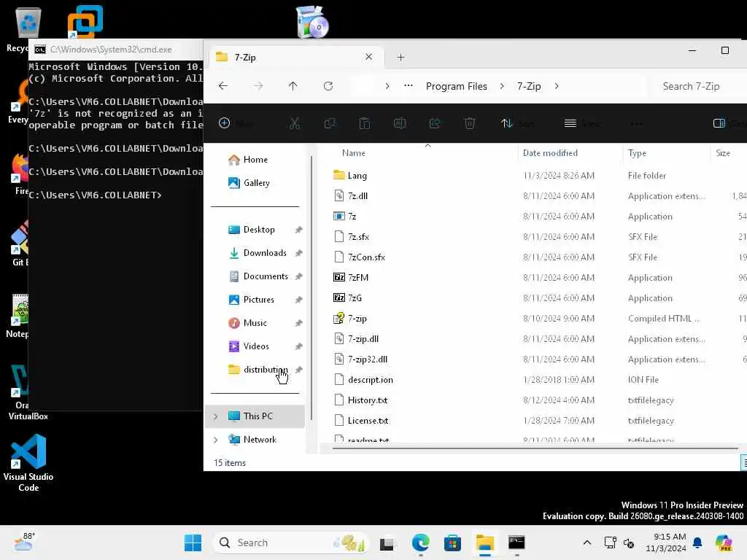Sort files by Size column
Screen dimensions: 747x560
click(x=723, y=153)
